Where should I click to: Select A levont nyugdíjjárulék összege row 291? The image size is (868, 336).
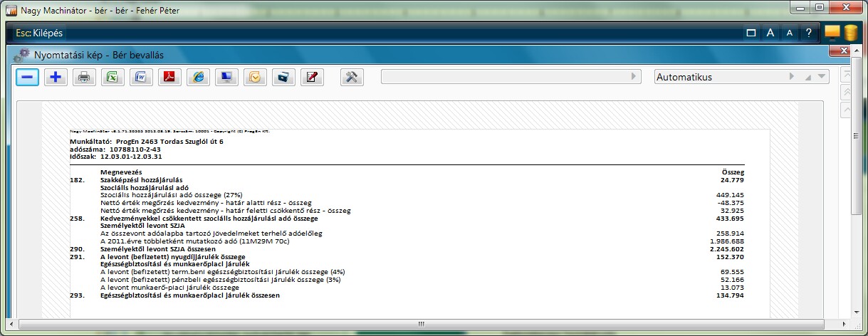pyautogui.click(x=407, y=256)
